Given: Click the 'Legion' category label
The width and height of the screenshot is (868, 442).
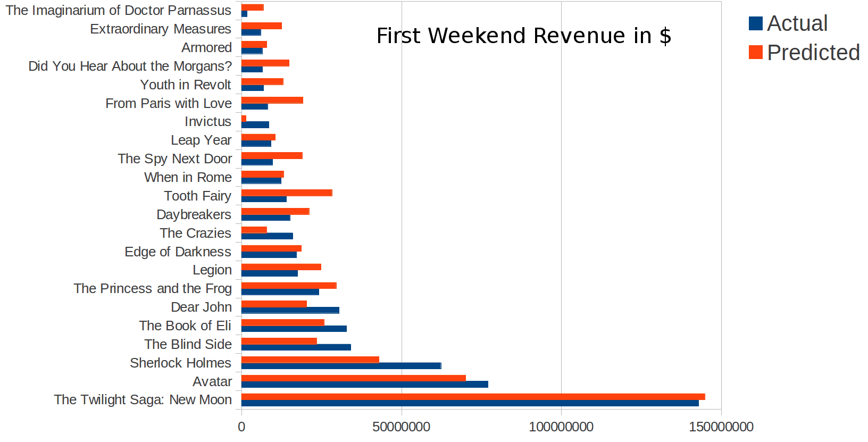Looking at the screenshot, I should pos(212,270).
